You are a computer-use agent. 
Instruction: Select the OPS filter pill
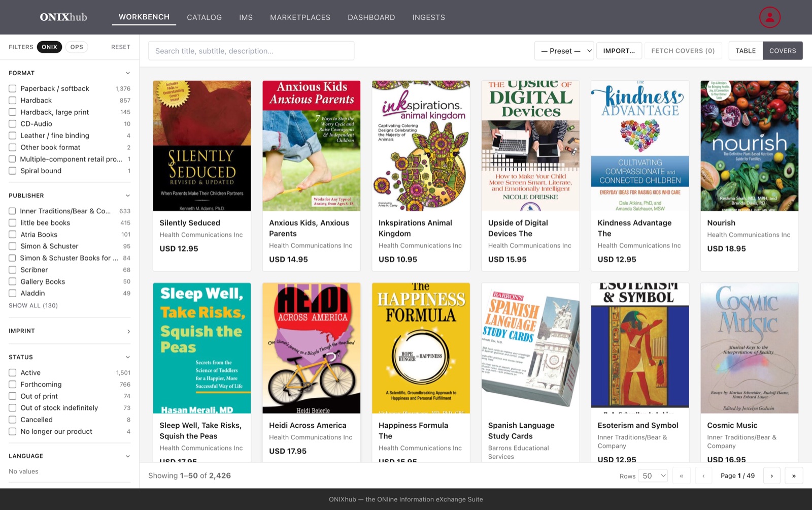coord(77,47)
